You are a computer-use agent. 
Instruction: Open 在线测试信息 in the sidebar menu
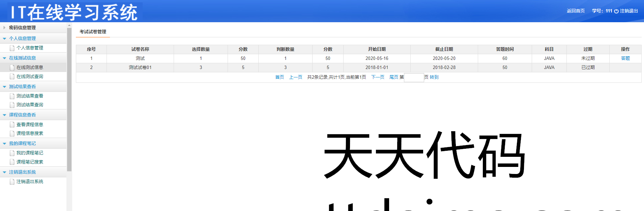pyautogui.click(x=30, y=67)
